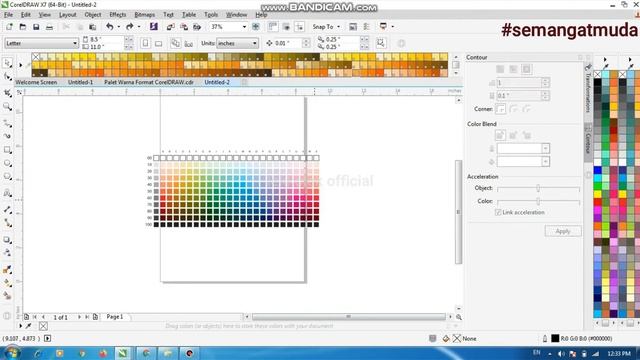The height and width of the screenshot is (360, 640).
Task: Select the Parallel Dimension tool
Action: coord(7,209)
